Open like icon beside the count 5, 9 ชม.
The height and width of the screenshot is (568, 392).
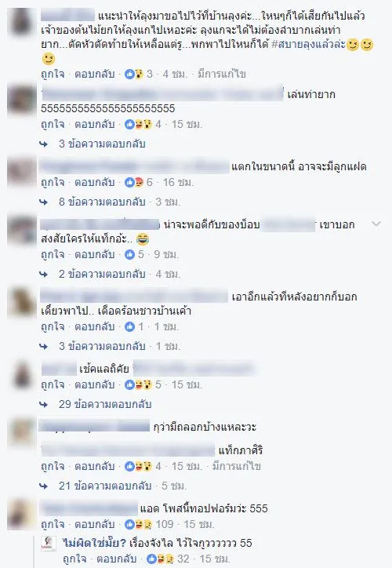[129, 255]
